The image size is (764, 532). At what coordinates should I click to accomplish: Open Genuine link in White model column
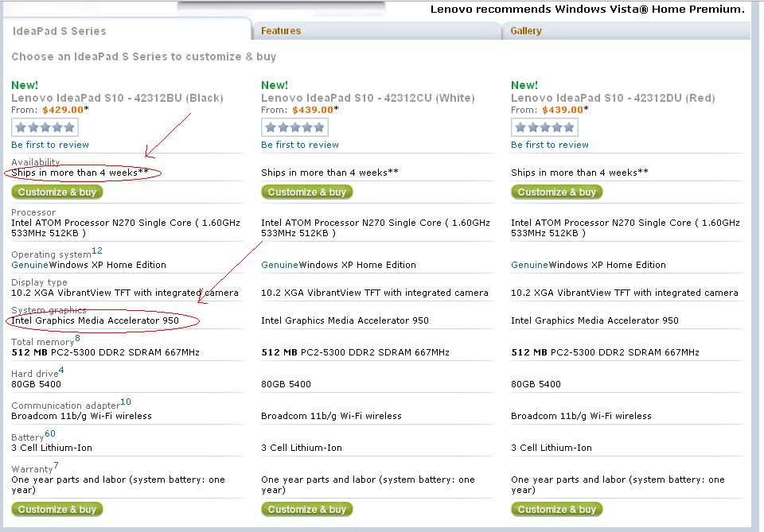(x=279, y=265)
